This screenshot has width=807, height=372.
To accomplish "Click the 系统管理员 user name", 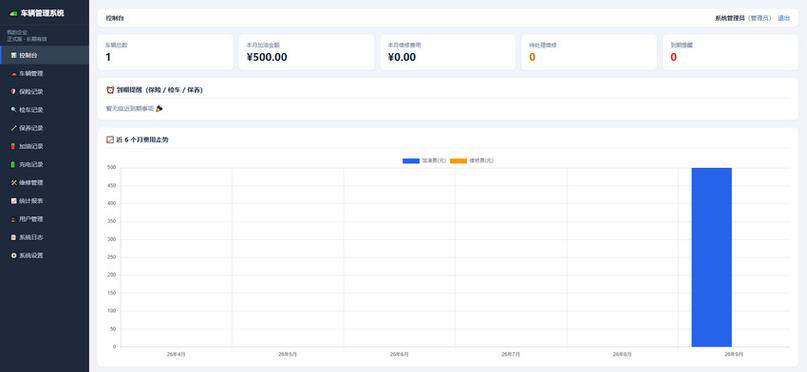I will tap(730, 18).
